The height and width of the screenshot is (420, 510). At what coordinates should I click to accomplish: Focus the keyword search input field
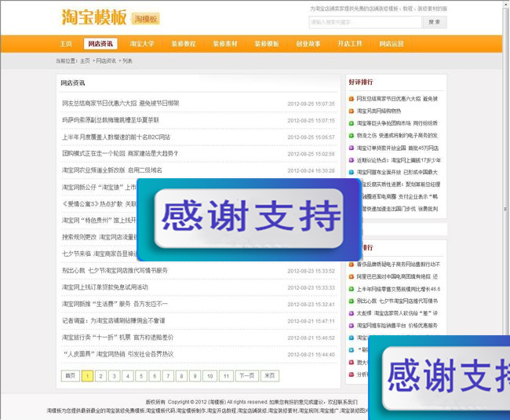pyautogui.click(x=365, y=22)
